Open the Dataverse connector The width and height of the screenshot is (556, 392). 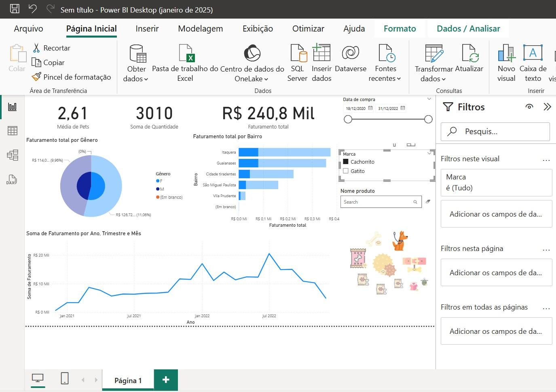(351, 59)
